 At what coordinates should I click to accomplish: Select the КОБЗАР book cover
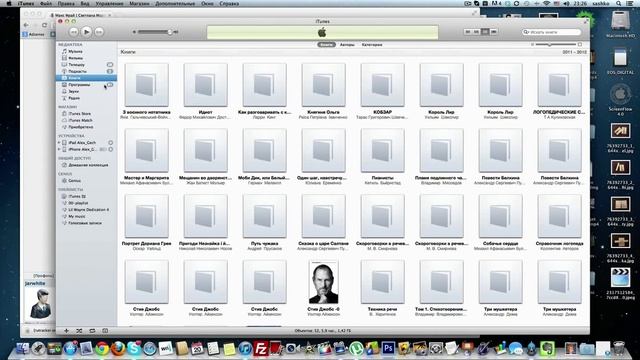point(382,85)
